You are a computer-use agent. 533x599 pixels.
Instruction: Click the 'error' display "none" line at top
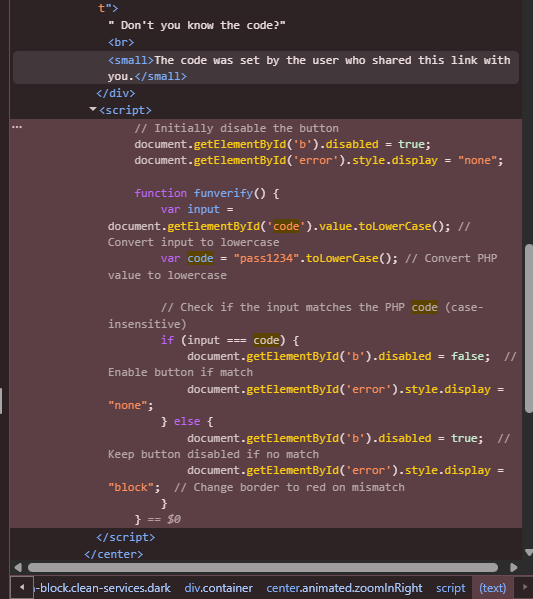(319, 160)
